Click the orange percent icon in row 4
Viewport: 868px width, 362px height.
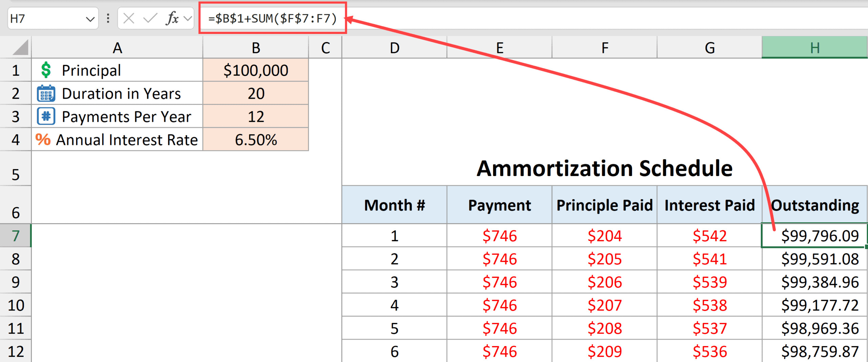(43, 139)
